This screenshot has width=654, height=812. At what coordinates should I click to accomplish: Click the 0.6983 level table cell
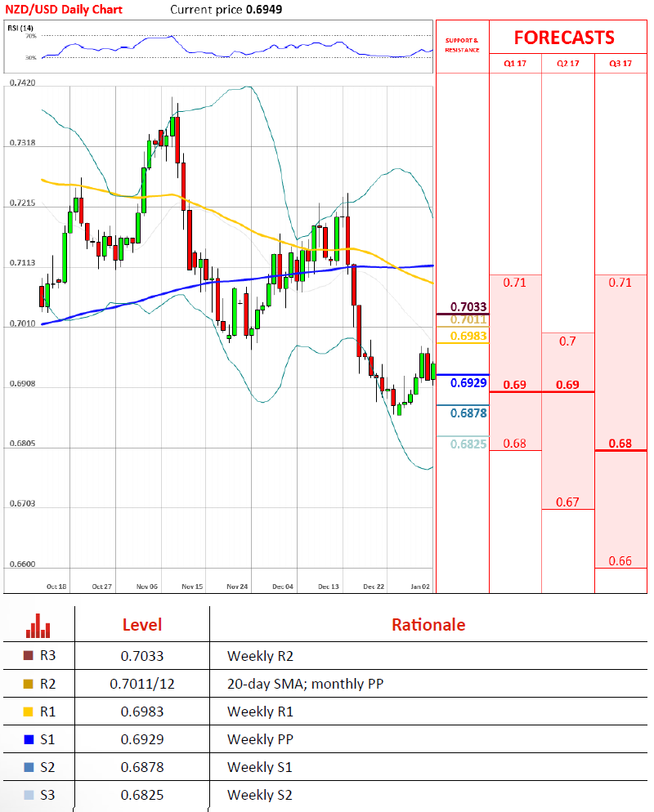[142, 712]
